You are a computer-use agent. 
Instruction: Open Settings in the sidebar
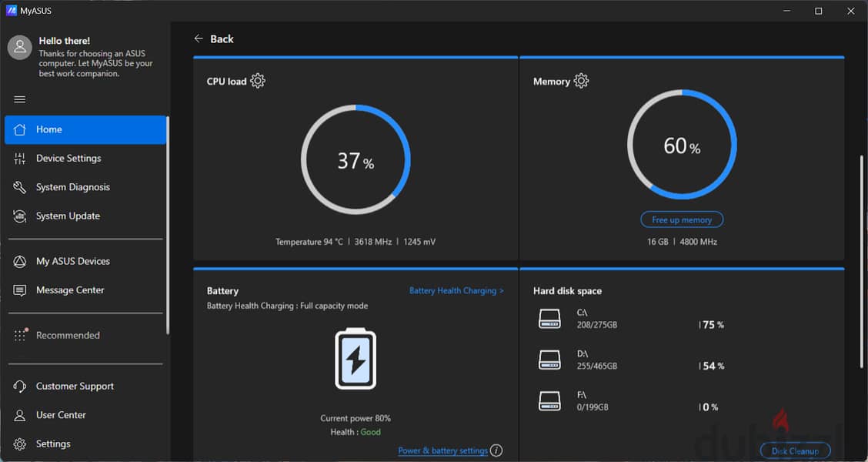[85, 444]
